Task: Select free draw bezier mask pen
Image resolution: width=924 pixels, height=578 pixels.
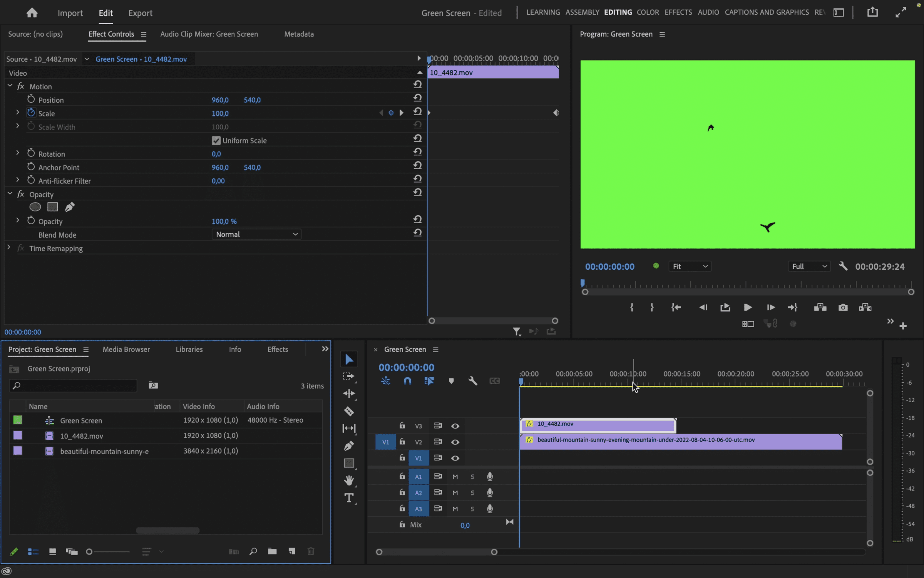Action: 70,207
